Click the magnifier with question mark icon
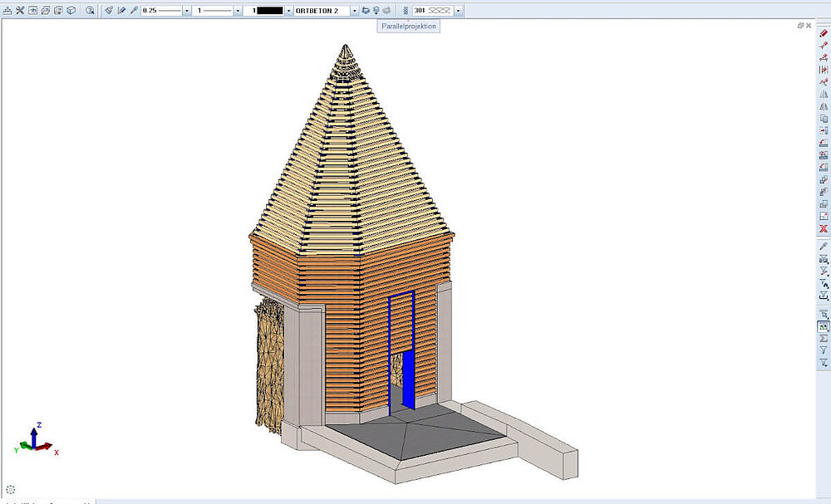Screen dimensions: 831x504 tap(90, 10)
